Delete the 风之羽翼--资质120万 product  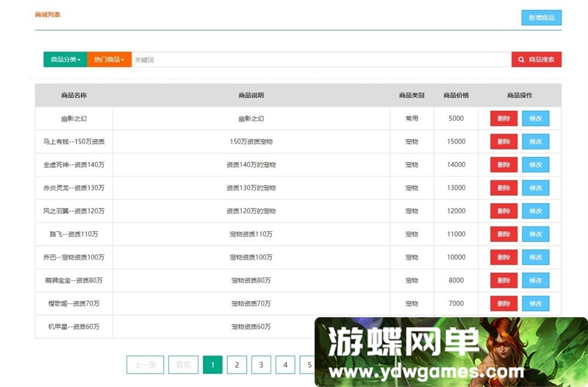(503, 211)
